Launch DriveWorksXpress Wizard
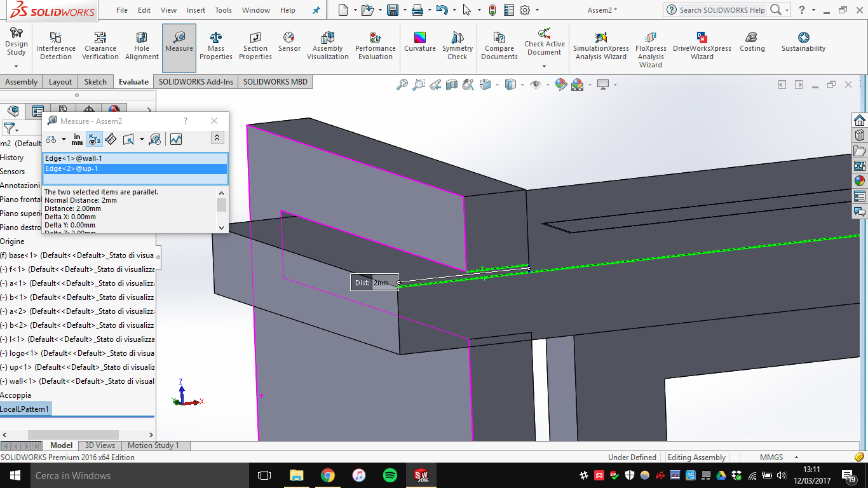Viewport: 868px width, 488px height. point(702,46)
